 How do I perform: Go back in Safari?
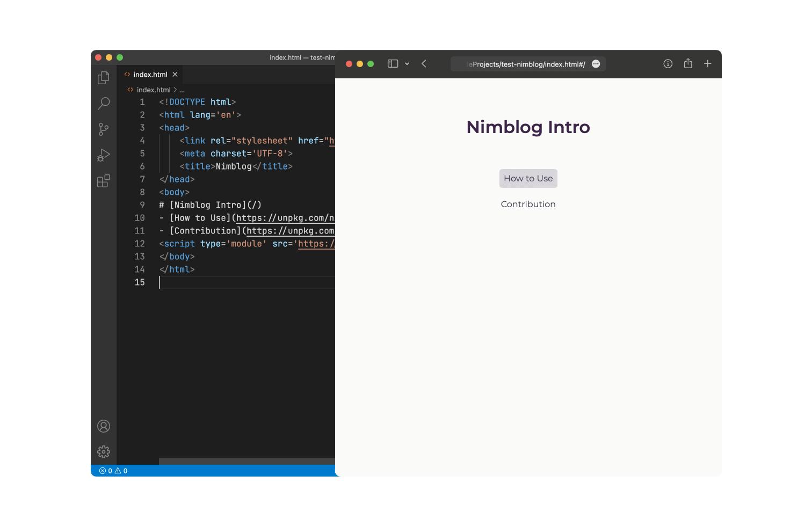[x=424, y=64]
